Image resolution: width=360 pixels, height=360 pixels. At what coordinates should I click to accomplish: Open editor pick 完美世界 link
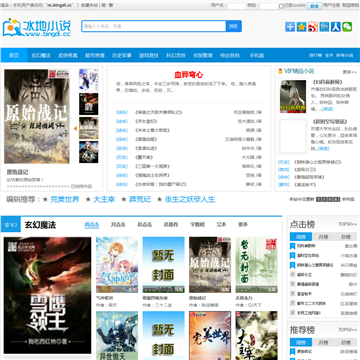[x=65, y=200]
